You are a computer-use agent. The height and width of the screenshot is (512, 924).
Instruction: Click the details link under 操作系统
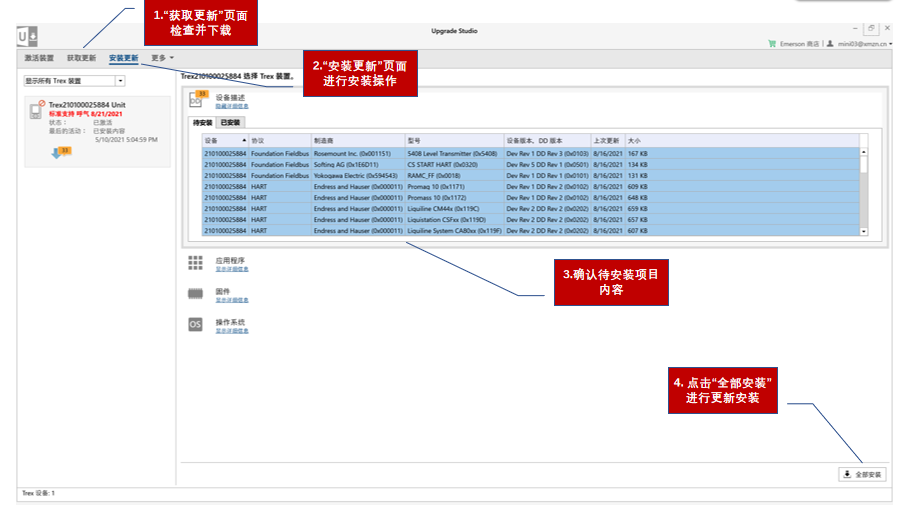coord(232,331)
